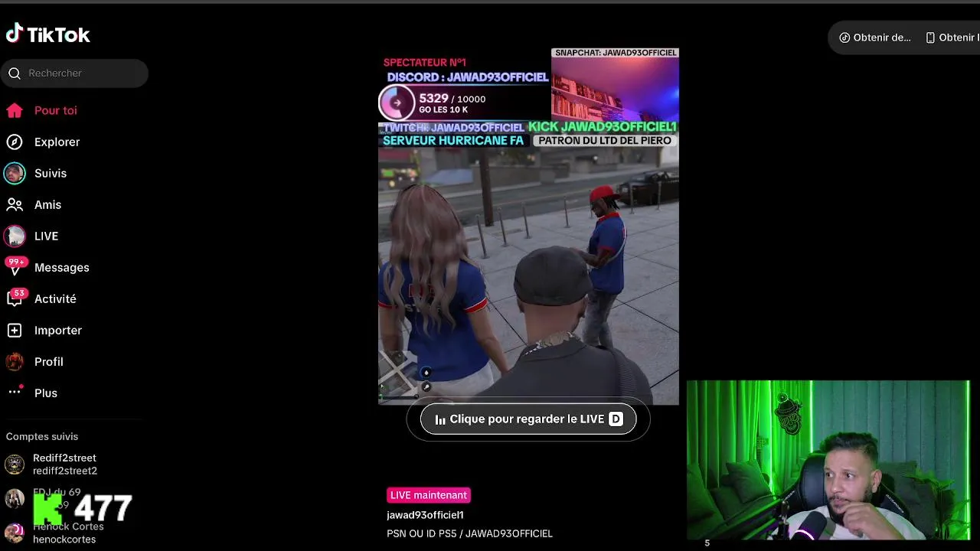Image resolution: width=980 pixels, height=551 pixels.
Task: Click the Profil avatar icon
Action: tap(15, 361)
